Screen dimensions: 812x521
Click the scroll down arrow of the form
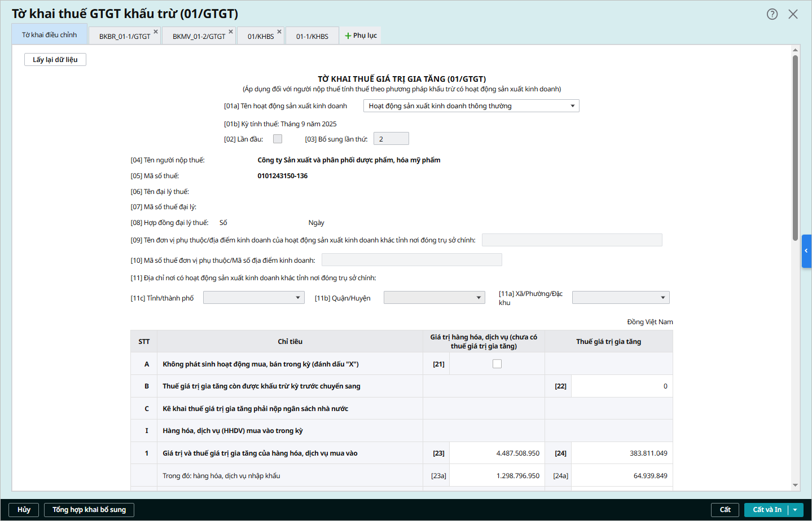pyautogui.click(x=795, y=485)
